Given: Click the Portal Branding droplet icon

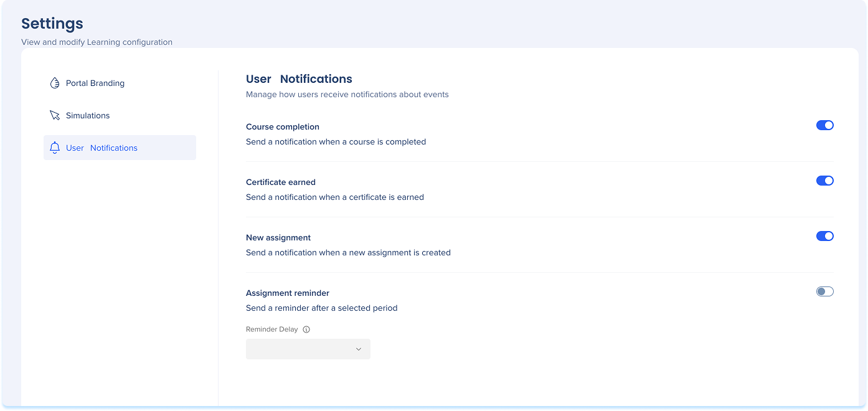Looking at the screenshot, I should [55, 83].
